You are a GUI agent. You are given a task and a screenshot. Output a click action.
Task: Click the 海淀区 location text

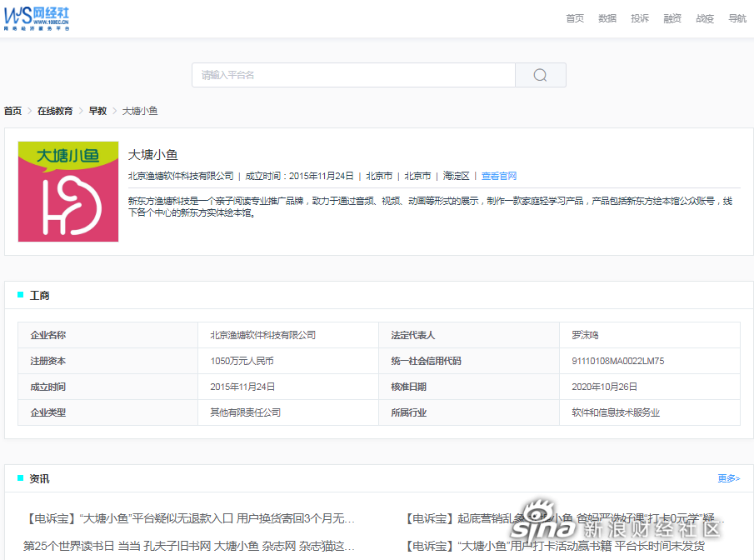pos(456,176)
